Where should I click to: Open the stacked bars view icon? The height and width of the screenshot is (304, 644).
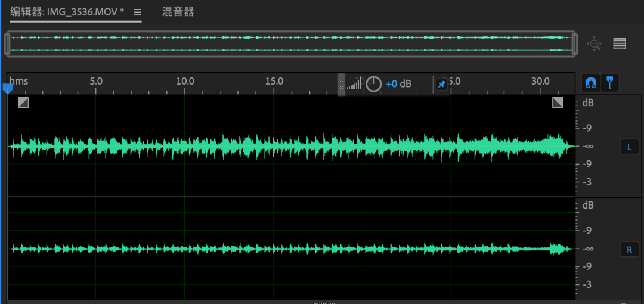click(x=620, y=44)
